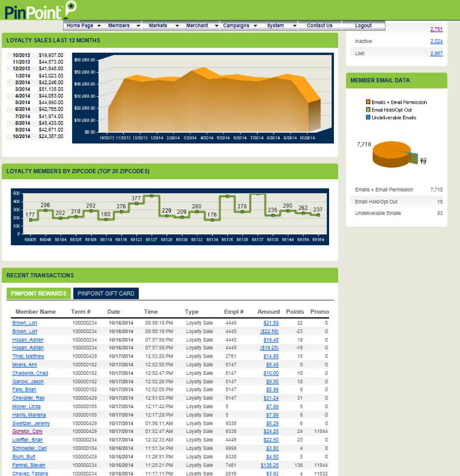Open member Gonsior, Cory
Image resolution: width=460 pixels, height=476 pixels.
[27, 432]
